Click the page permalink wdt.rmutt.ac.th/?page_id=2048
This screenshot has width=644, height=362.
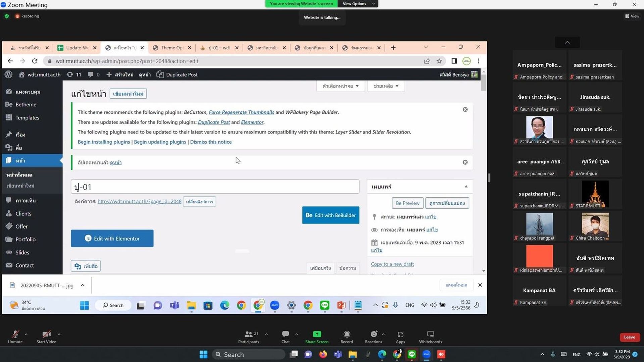point(139,201)
